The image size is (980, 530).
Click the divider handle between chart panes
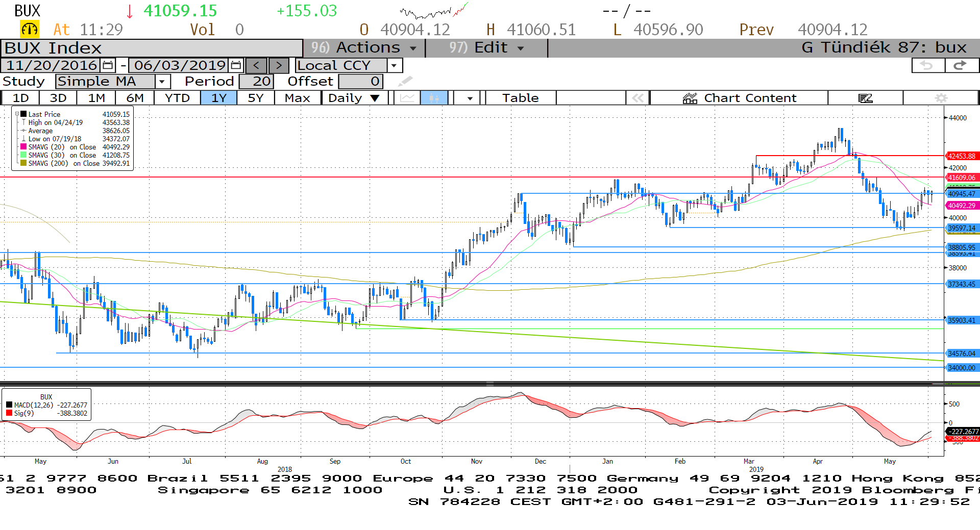(490, 384)
